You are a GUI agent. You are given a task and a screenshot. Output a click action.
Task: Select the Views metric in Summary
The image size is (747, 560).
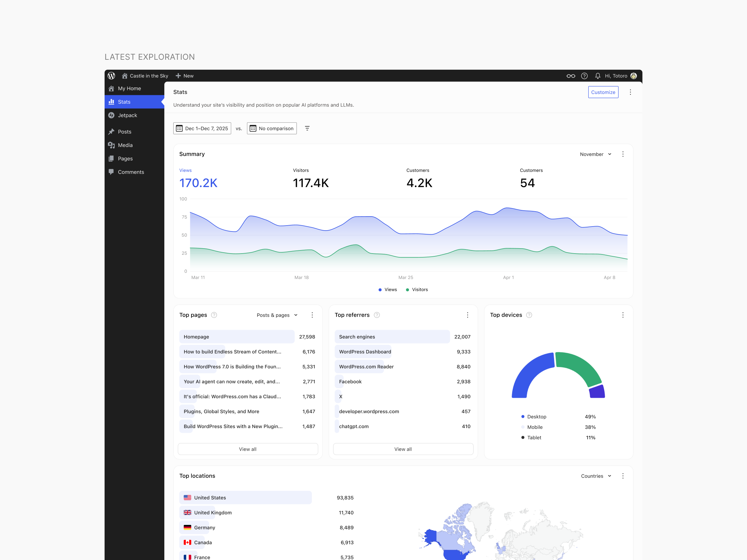(198, 178)
